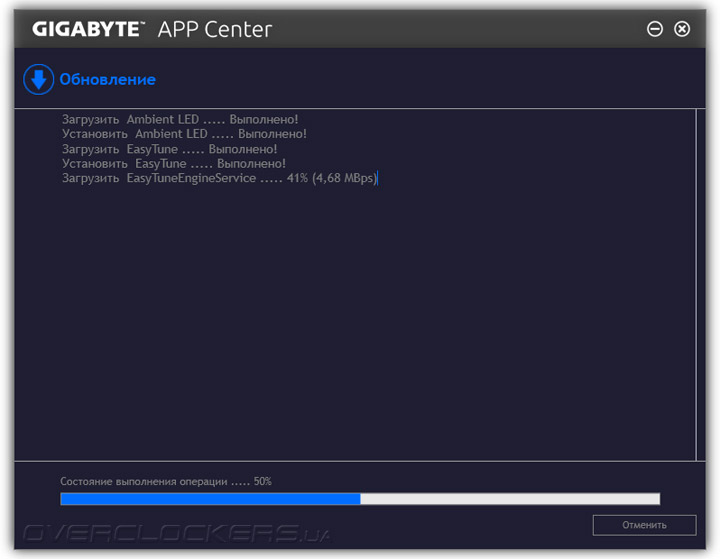Minimize the APP Center window

655,29
